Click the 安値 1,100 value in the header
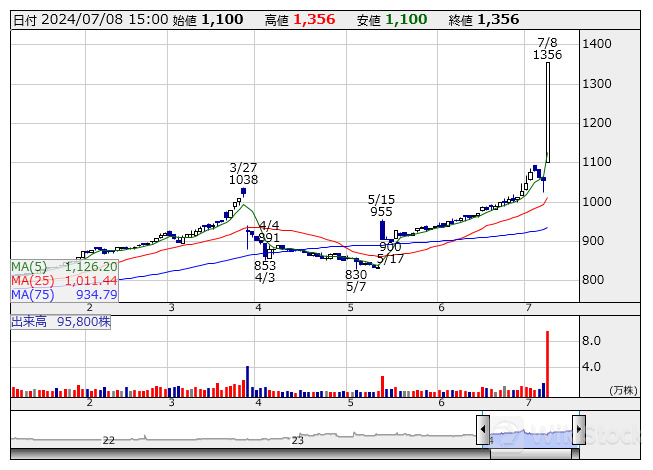 tap(409, 20)
